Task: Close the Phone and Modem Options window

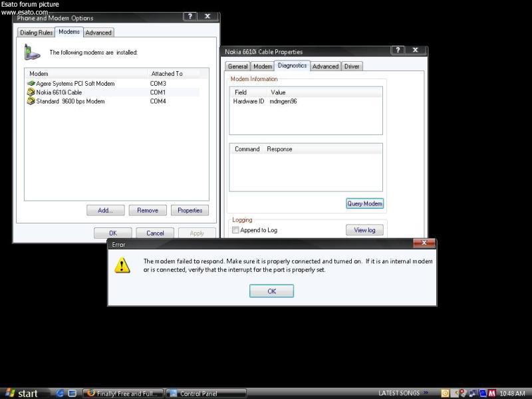Action: [207, 16]
